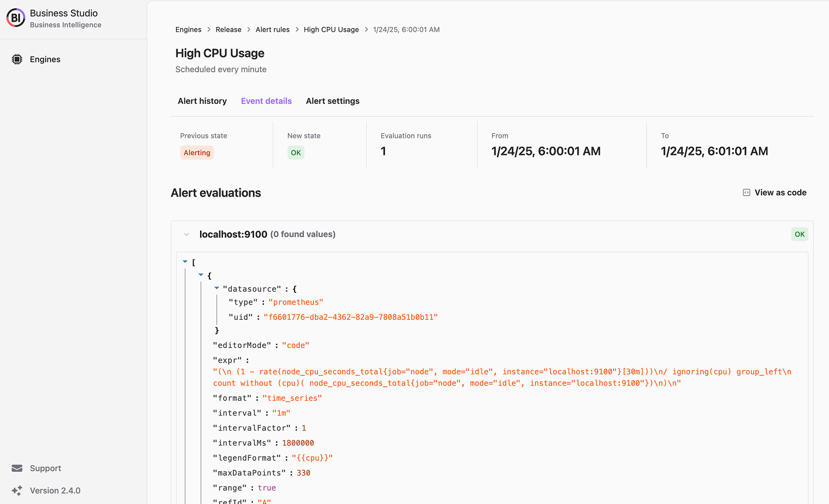Go to Alert rules breadcrumb
Image resolution: width=829 pixels, height=504 pixels.
(273, 29)
